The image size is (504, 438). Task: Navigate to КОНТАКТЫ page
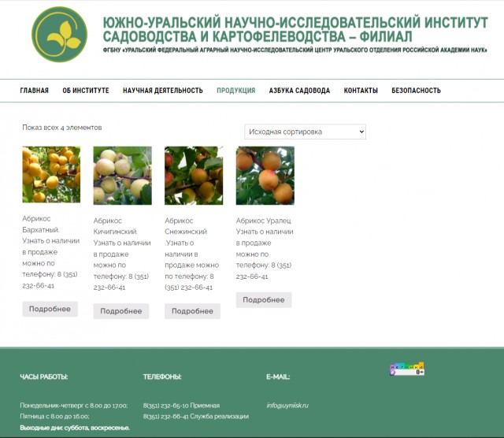tap(361, 91)
